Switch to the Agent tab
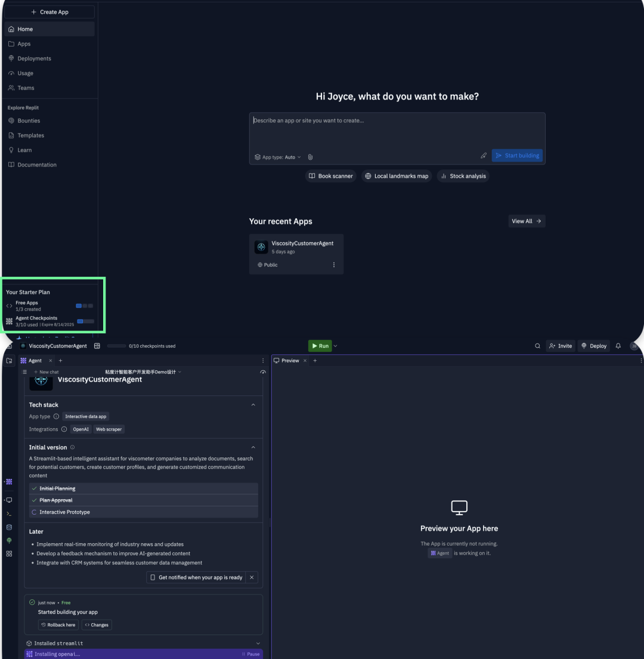The image size is (644, 659). (32, 361)
